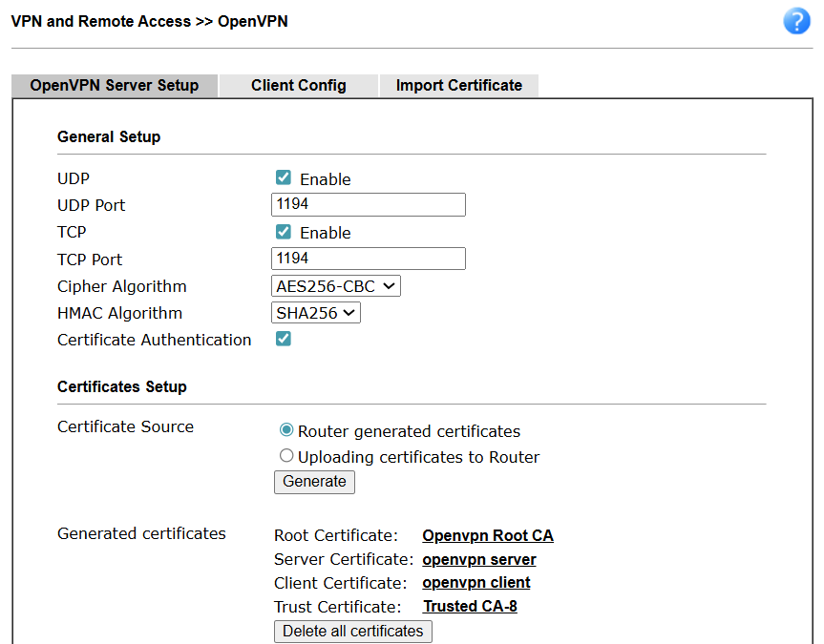This screenshot has width=824, height=644.
Task: Focus the UDP Port input field
Action: pyautogui.click(x=369, y=204)
